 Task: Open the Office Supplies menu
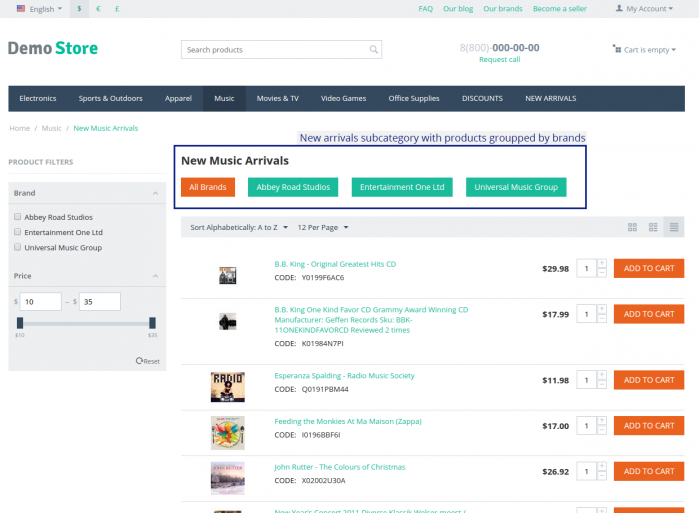414,98
